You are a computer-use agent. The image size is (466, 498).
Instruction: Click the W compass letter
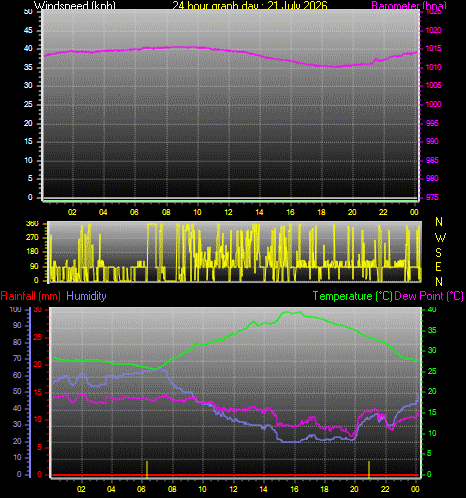(x=440, y=238)
